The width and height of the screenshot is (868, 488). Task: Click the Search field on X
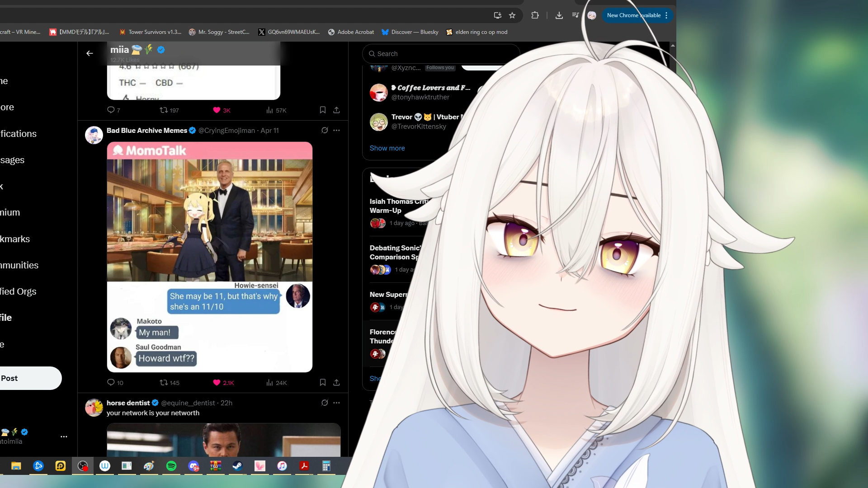click(x=441, y=54)
